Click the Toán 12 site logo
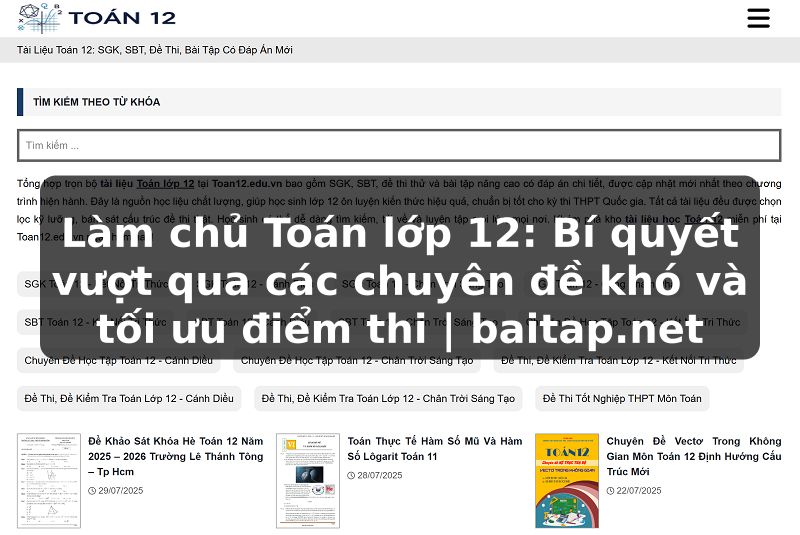Image resolution: width=800 pixels, height=535 pixels. [x=97, y=18]
